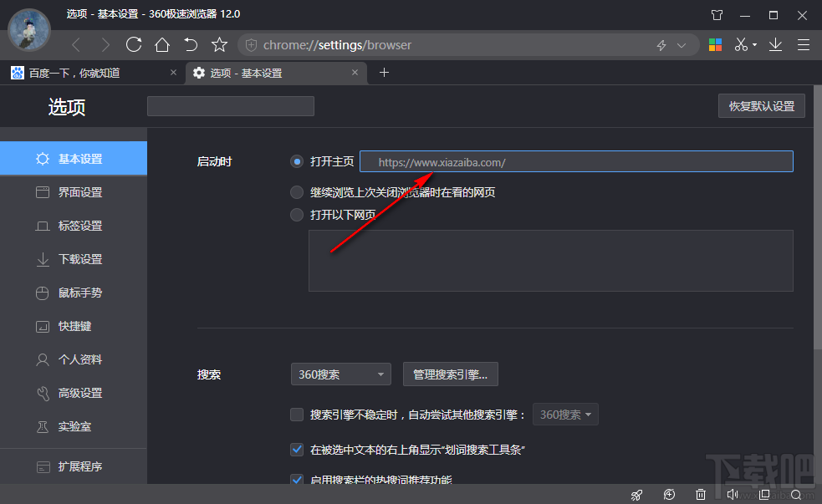Click the multi-window icon in status bar
822x504 pixels.
[x=764, y=494]
